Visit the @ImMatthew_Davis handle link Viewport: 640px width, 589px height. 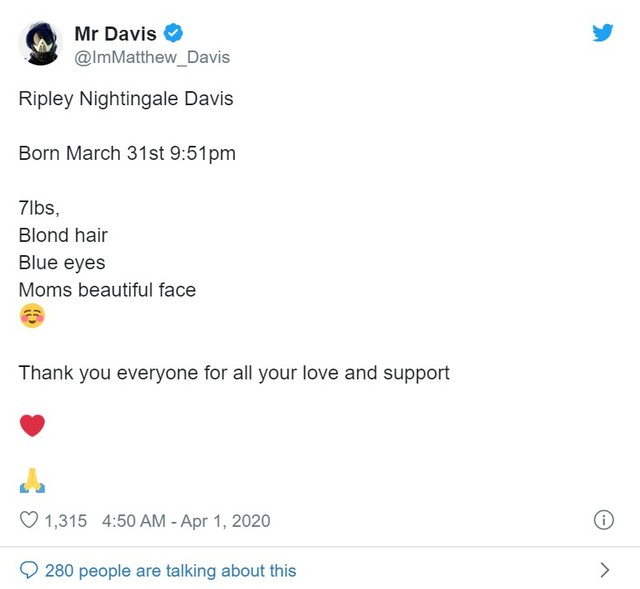[x=152, y=57]
